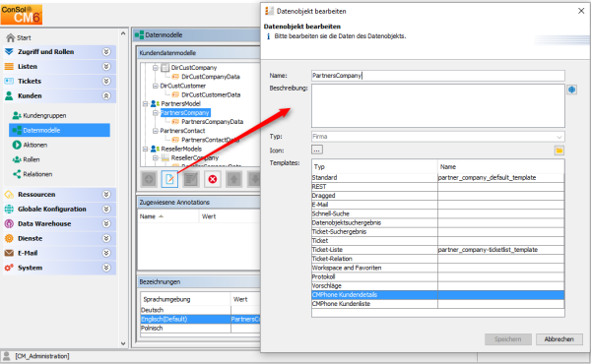Screen dimensions: 591x364
Task: Click the add (plus) icon below tree
Action: point(149,179)
